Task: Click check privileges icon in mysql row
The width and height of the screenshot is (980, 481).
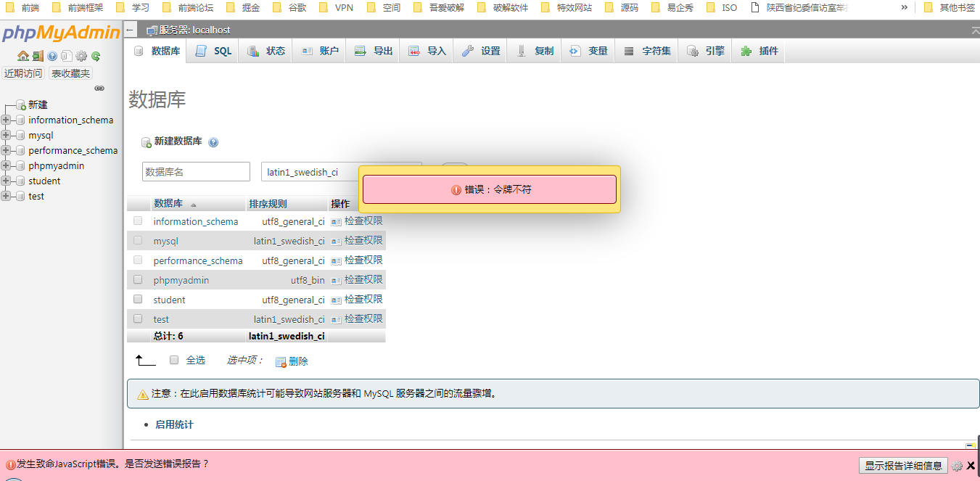Action: pos(337,241)
